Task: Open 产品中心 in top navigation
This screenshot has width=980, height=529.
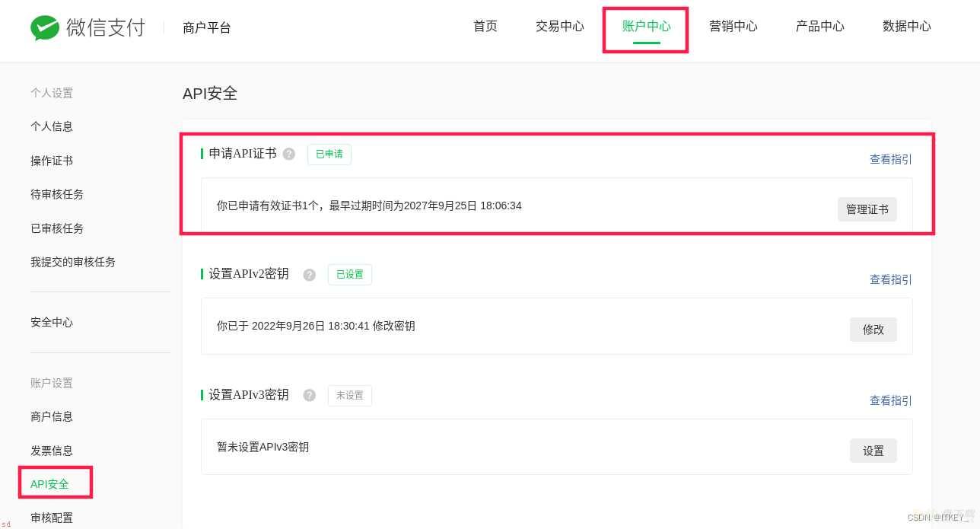Action: tap(820, 26)
